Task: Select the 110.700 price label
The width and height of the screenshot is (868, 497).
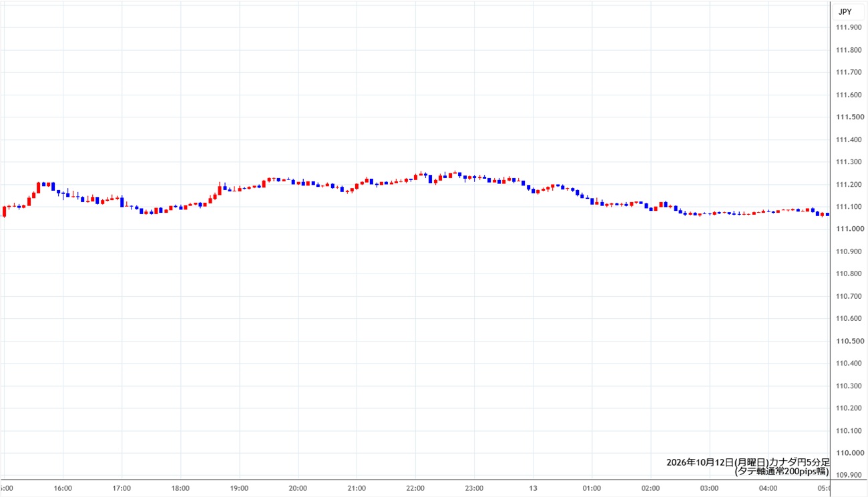Action: 848,296
